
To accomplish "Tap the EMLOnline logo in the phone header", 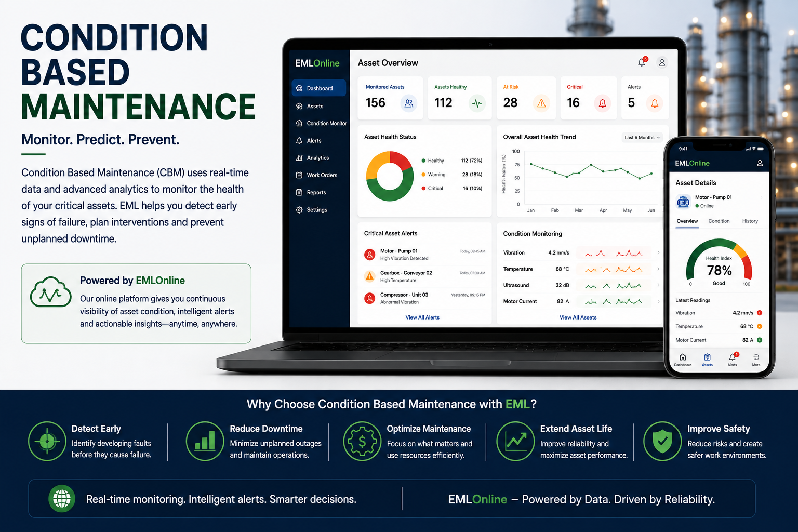I will point(692,163).
